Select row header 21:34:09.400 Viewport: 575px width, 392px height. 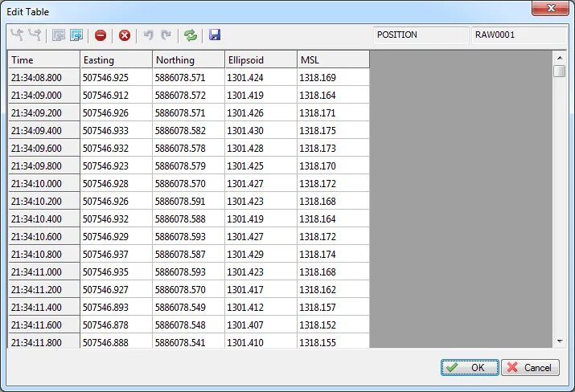tap(44, 130)
